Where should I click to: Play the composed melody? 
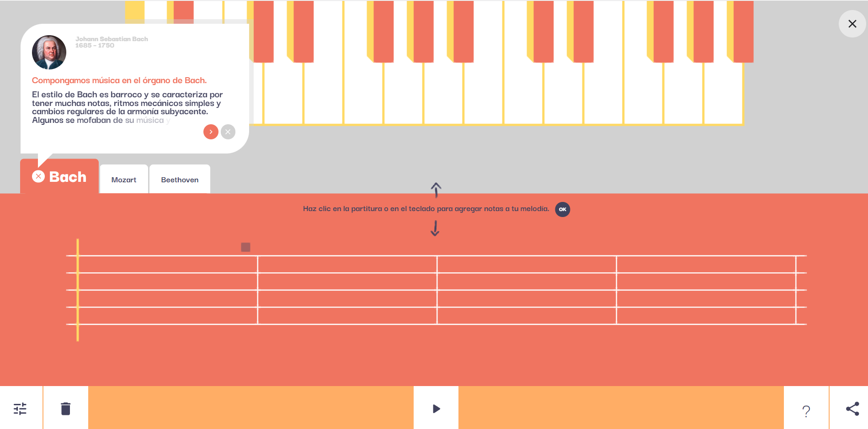coord(436,408)
